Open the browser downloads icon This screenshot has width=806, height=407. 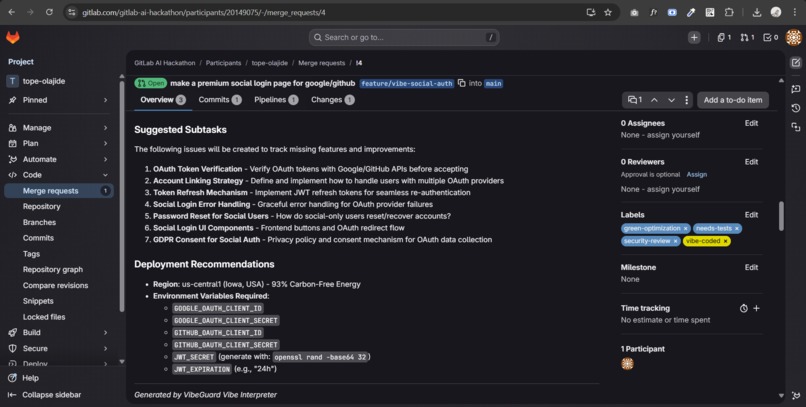pos(757,12)
